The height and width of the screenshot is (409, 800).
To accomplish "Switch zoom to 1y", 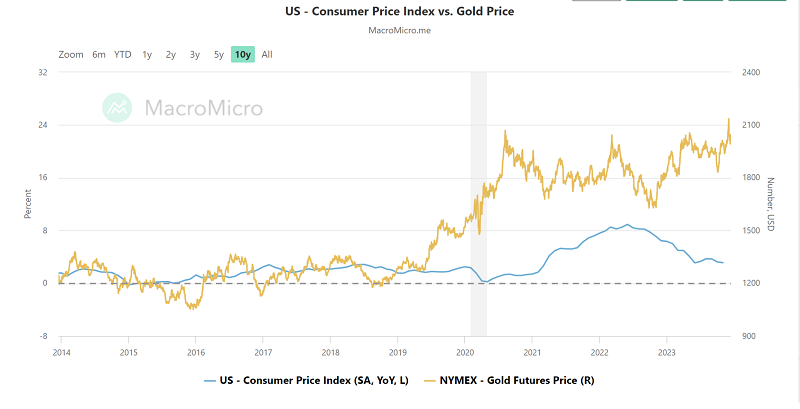I will point(147,54).
